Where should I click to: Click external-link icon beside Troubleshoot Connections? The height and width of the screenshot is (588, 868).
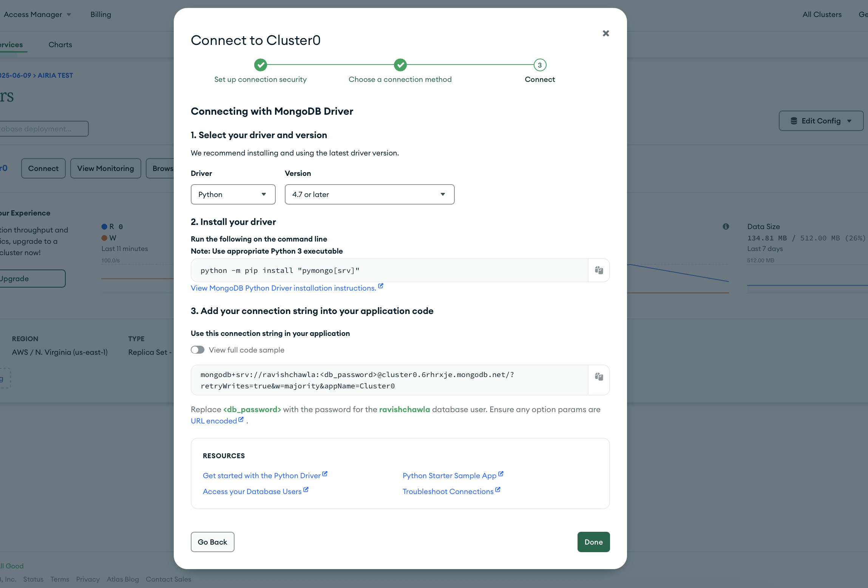click(498, 489)
